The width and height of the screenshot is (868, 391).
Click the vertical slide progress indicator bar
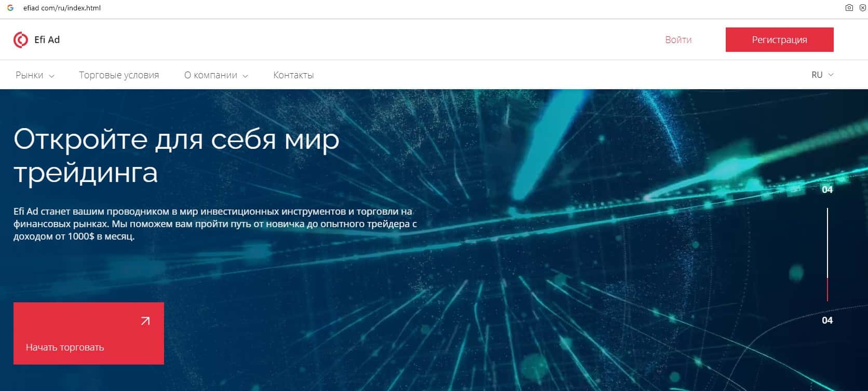[x=827, y=255]
